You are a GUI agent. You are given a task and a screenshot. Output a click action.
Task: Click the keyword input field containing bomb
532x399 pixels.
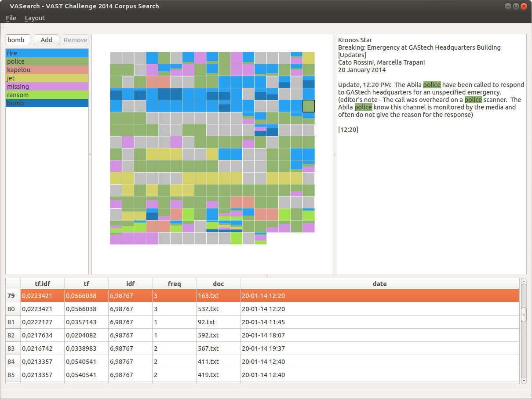pyautogui.click(x=18, y=40)
